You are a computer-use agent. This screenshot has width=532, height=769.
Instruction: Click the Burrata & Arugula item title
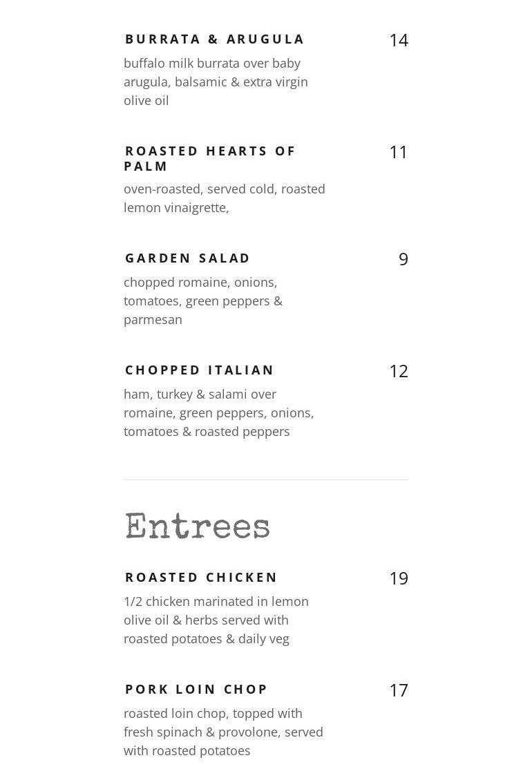(x=215, y=39)
